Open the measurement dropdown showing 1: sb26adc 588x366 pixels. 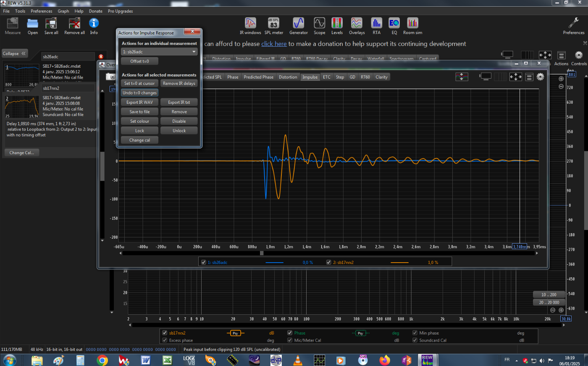point(159,52)
